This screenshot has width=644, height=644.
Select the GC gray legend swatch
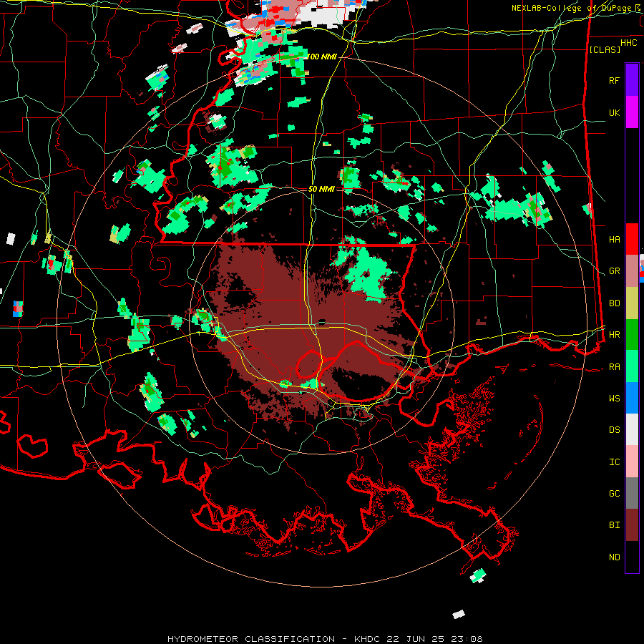tap(632, 493)
